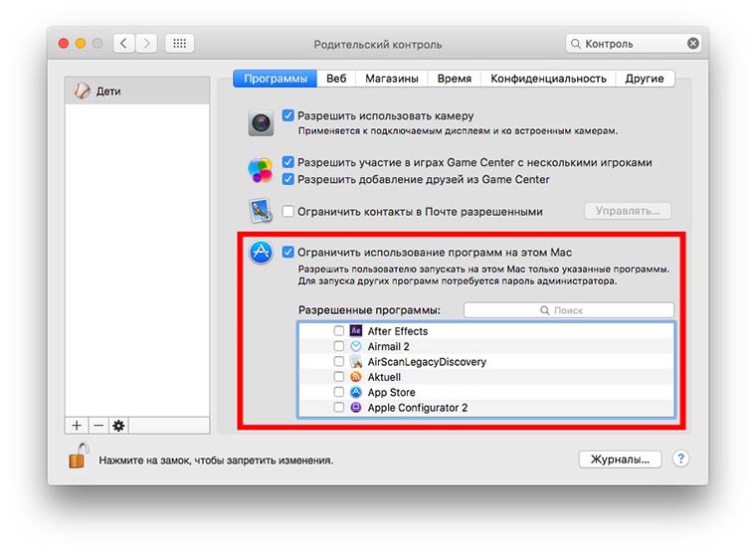This screenshot has width=756, height=553.
Task: Check the Apple Configurator 2 checkbox
Action: (339, 408)
